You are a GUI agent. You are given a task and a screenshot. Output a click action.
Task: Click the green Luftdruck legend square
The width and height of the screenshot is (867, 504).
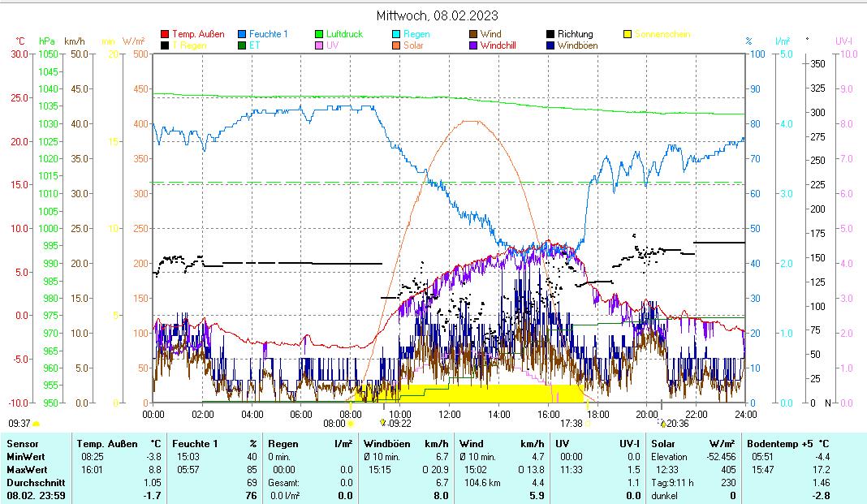pyautogui.click(x=319, y=34)
